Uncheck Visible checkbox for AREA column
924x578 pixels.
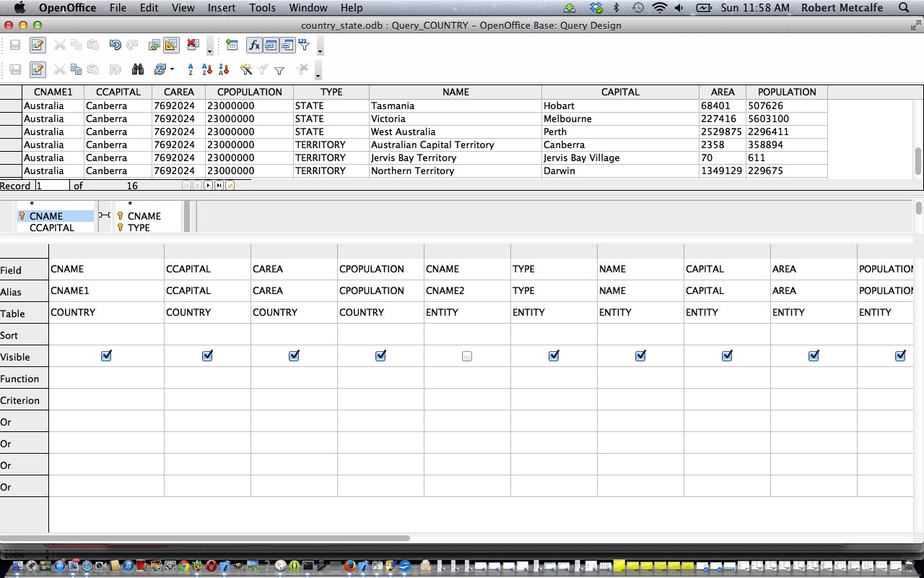pos(814,355)
